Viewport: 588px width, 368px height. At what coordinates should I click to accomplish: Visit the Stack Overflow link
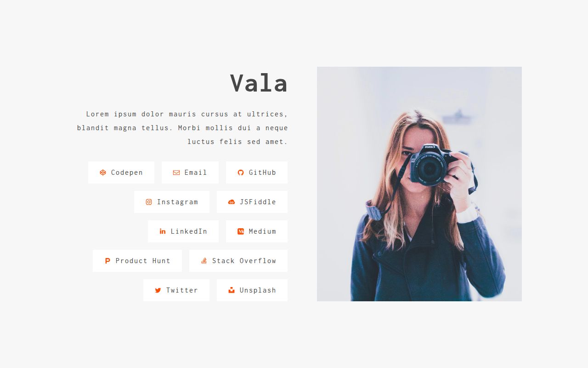coord(238,261)
